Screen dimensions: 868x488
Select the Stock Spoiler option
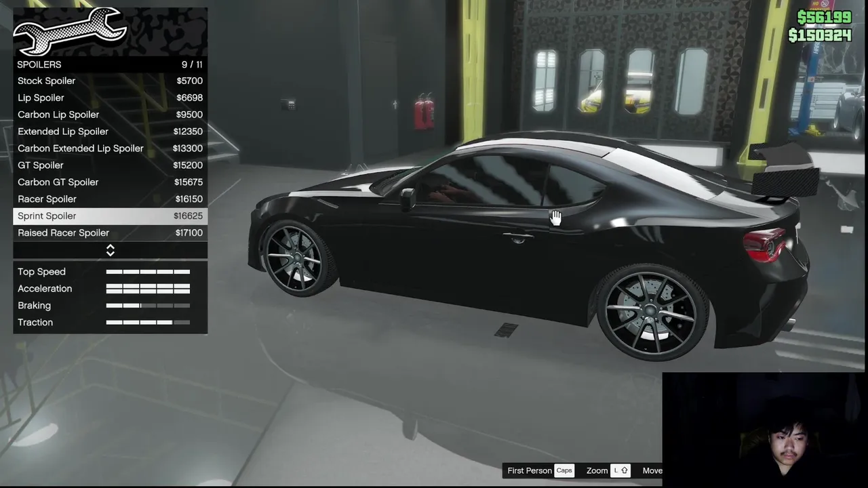pyautogui.click(x=111, y=81)
